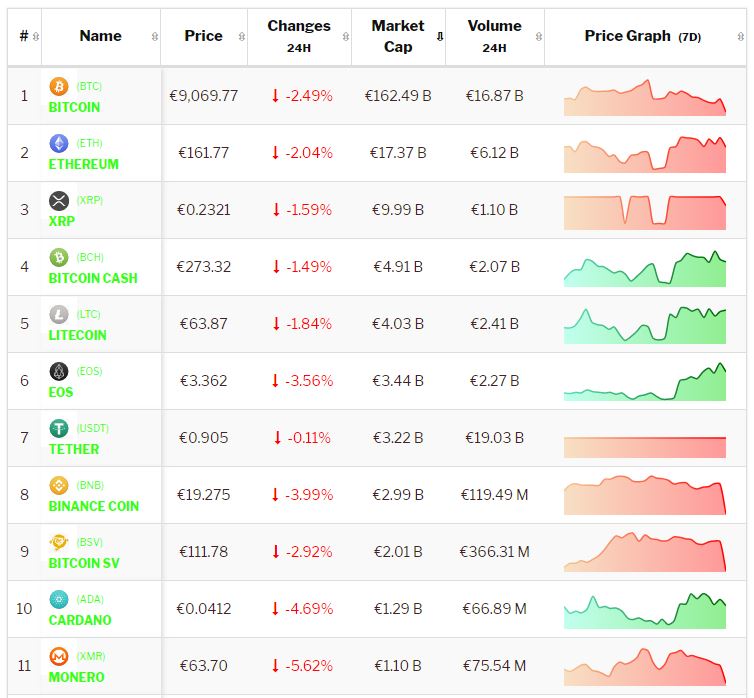Click the XRP black logo icon
The width and height of the screenshot is (754, 698).
(59, 201)
